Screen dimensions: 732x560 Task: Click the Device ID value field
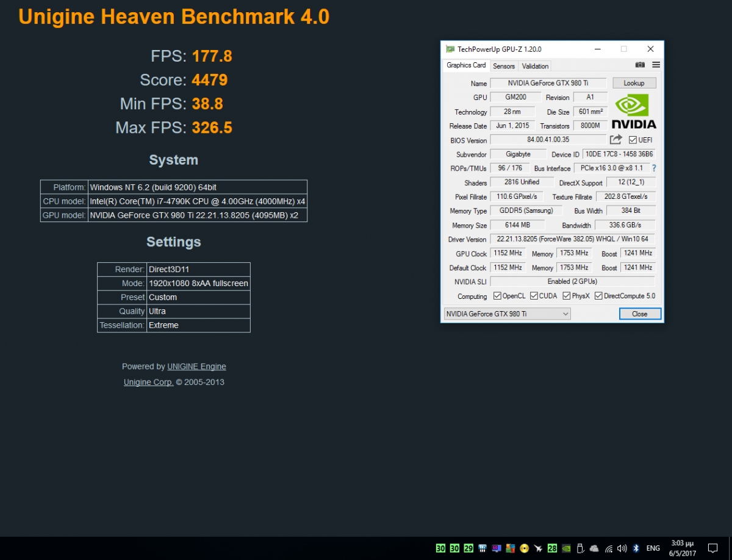(x=619, y=154)
